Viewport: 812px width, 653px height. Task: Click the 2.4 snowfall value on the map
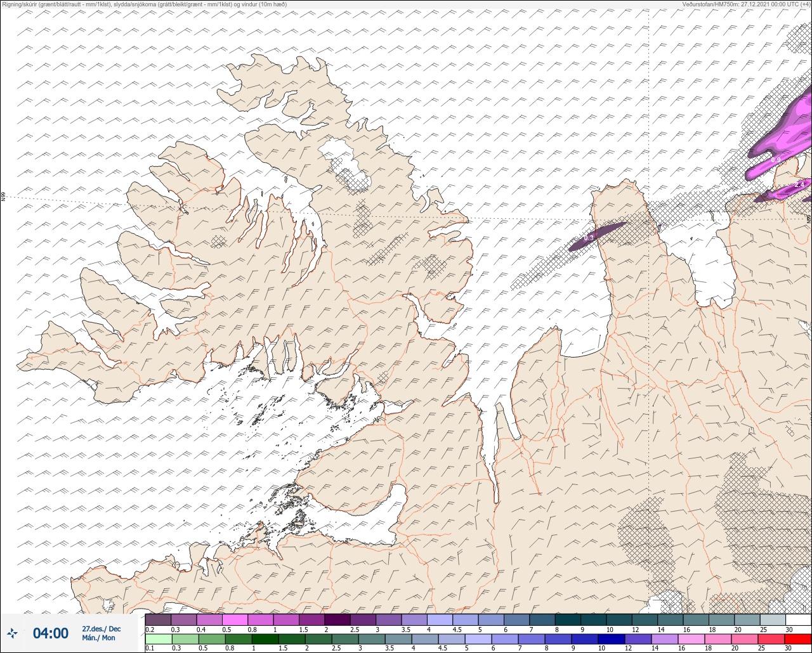click(x=799, y=184)
